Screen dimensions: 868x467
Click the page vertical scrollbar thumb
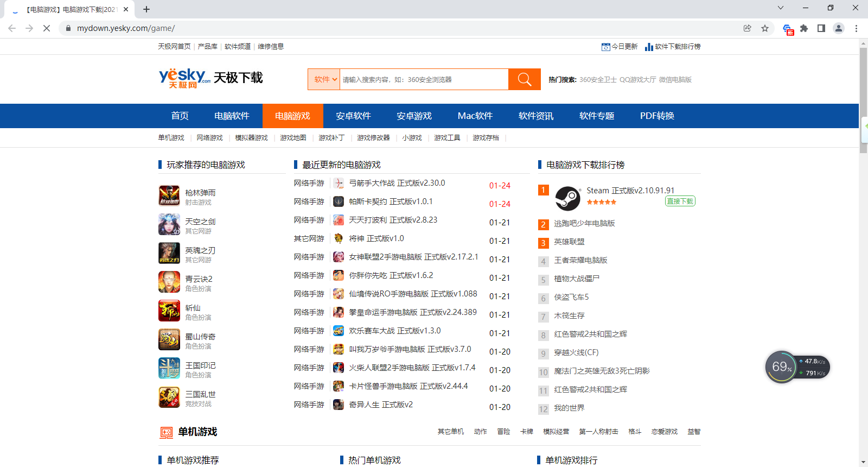863,100
